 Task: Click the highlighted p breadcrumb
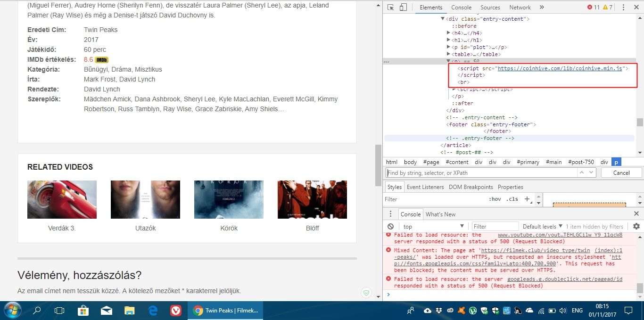616,162
